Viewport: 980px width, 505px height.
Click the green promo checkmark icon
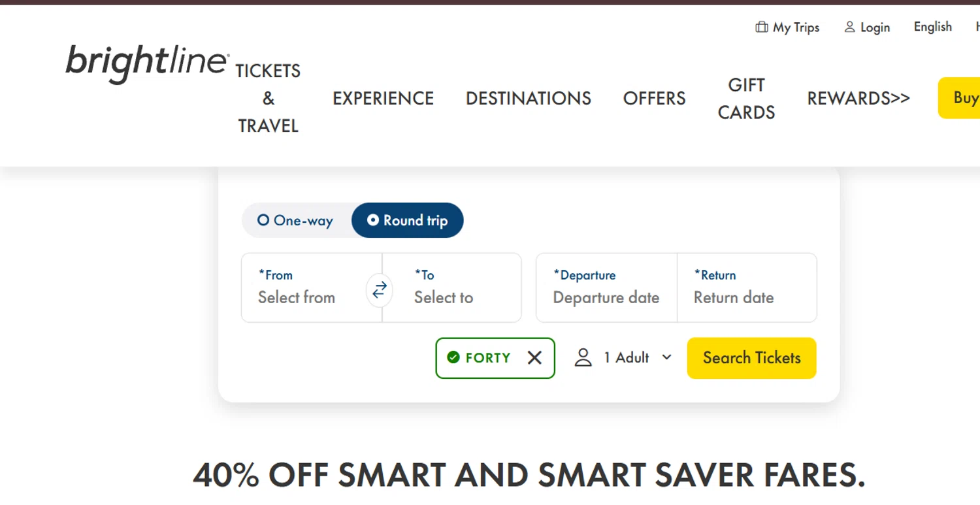pos(453,357)
